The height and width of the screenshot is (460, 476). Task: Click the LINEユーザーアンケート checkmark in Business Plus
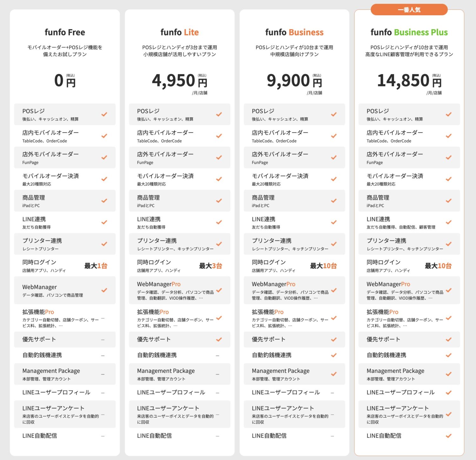tap(448, 414)
